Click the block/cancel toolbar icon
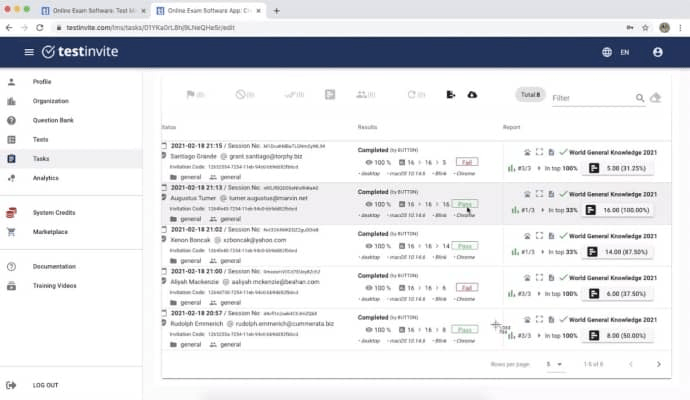 [240, 95]
